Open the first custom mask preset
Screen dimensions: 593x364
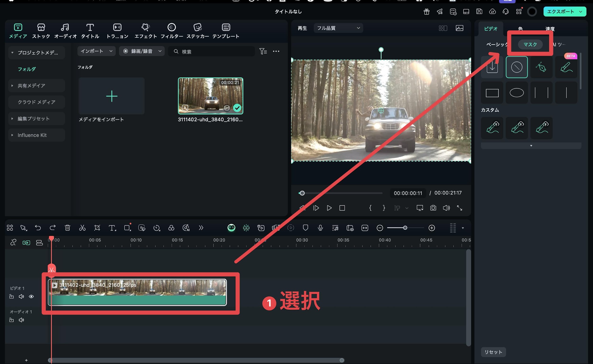tap(492, 128)
